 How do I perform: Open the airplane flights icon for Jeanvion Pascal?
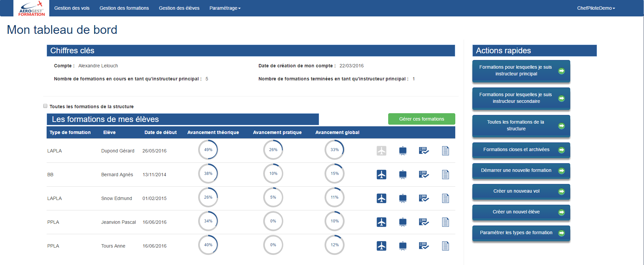382,222
